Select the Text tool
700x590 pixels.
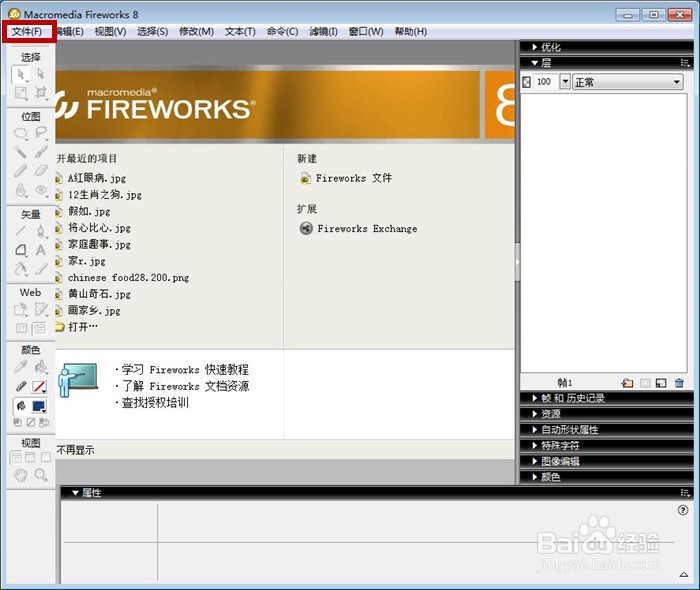tap(41, 250)
